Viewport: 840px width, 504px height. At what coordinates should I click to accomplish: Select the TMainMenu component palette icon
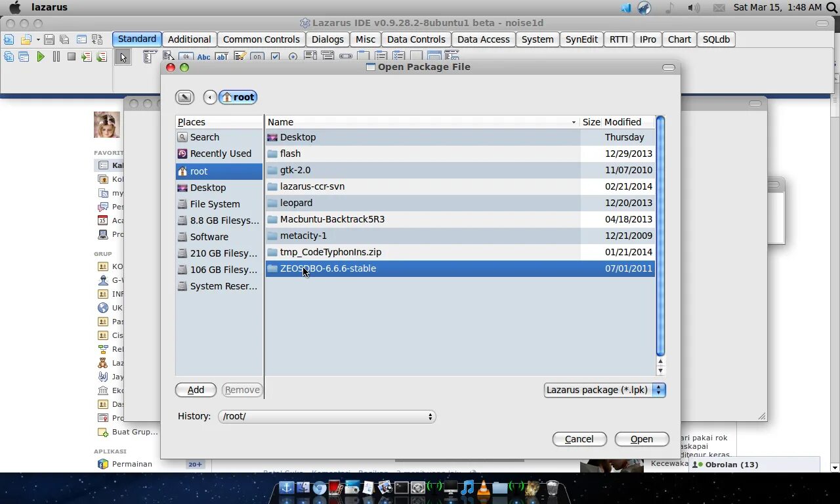150,56
